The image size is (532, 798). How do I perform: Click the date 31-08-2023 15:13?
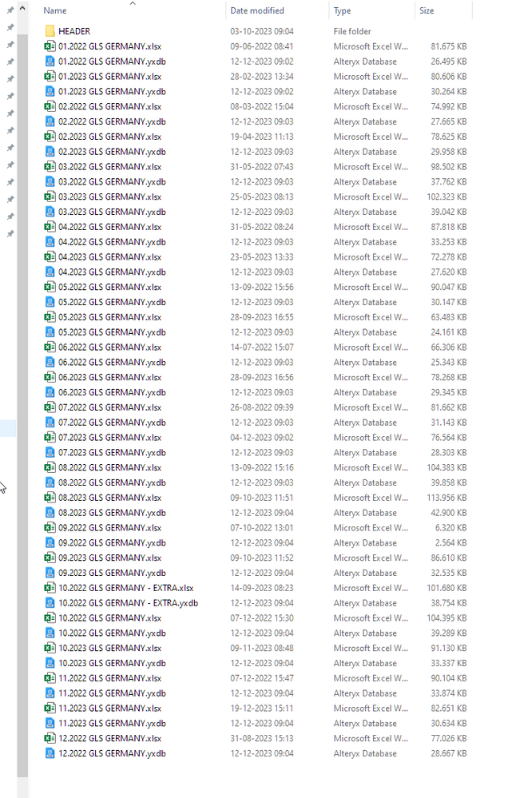click(x=262, y=738)
